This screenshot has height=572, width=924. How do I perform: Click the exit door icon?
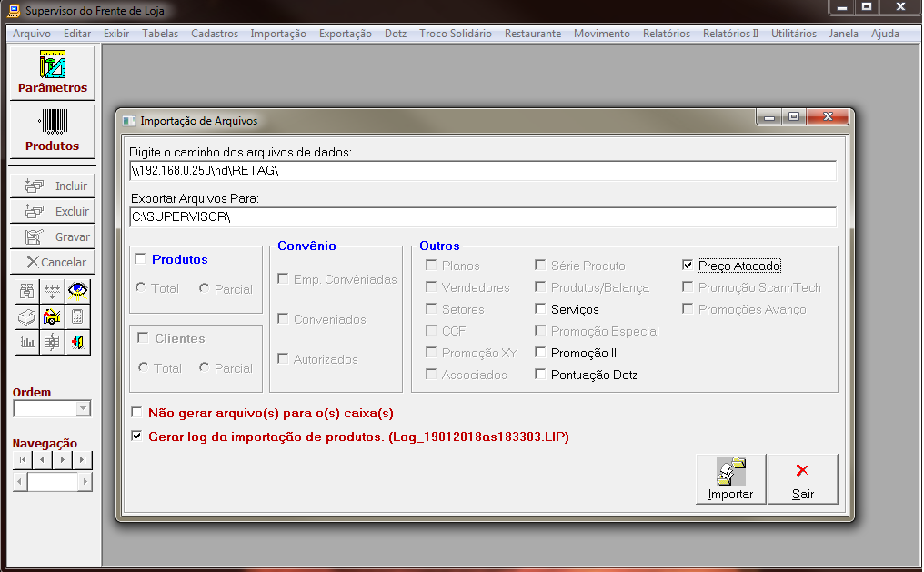point(79,343)
